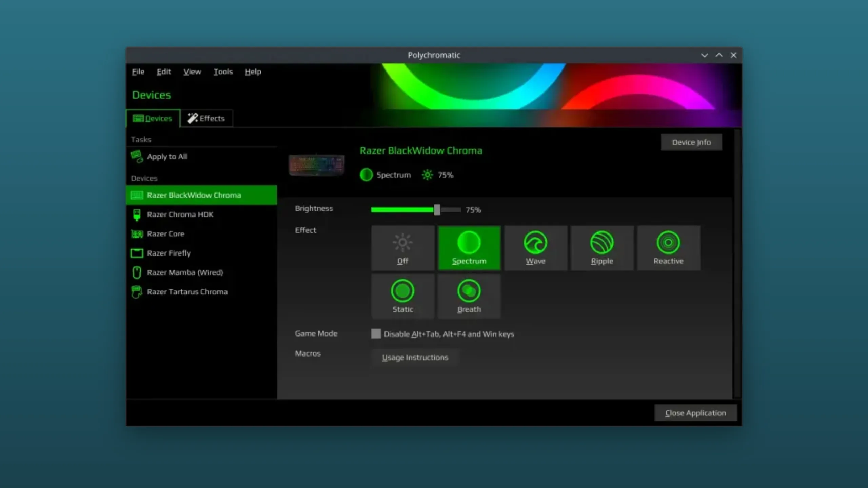
Task: Click the BlackWidow keyboard thumbnail image
Action: [x=317, y=165]
